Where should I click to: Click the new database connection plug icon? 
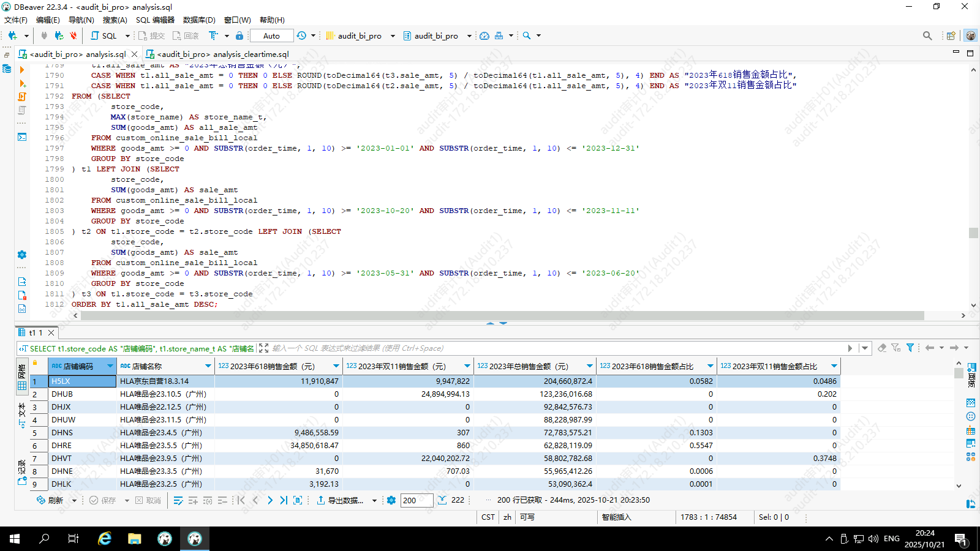12,36
